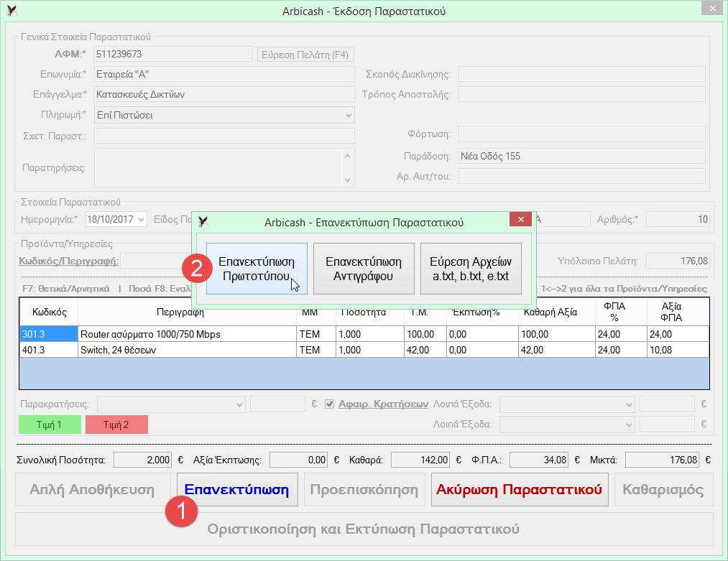Open the Ημερομηνία date dropdown
This screenshot has width=728, height=561.
141,220
